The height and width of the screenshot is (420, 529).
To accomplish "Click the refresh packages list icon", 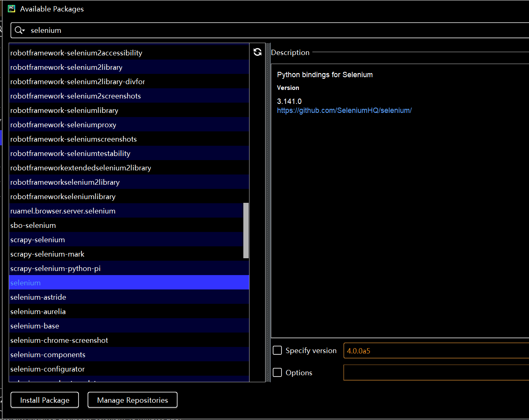I will coord(258,52).
